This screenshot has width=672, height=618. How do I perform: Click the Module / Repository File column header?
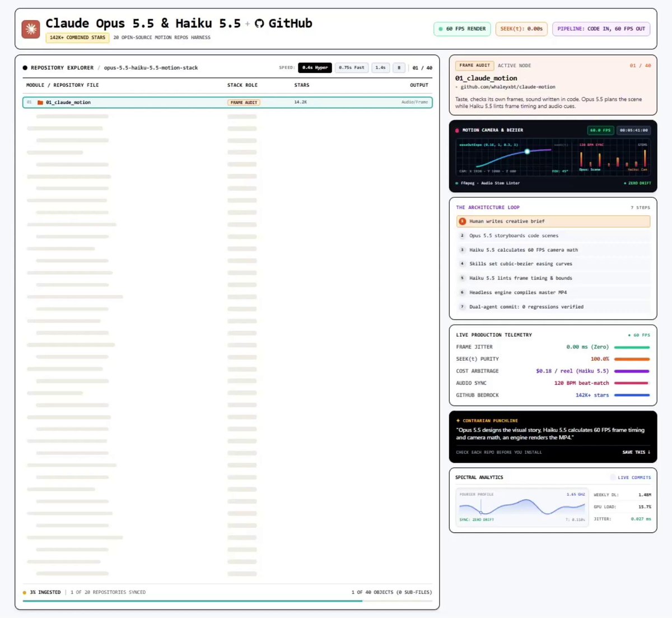[x=62, y=85]
